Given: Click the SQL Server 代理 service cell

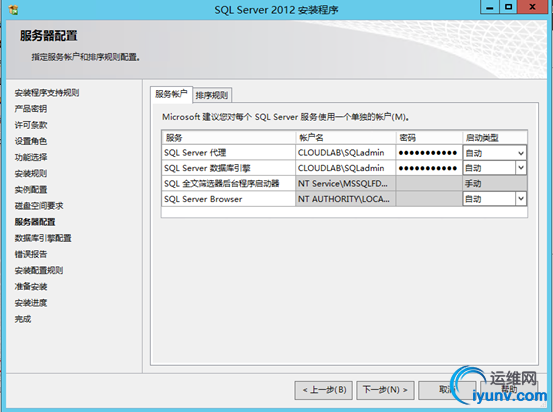Looking at the screenshot, I should click(x=229, y=153).
